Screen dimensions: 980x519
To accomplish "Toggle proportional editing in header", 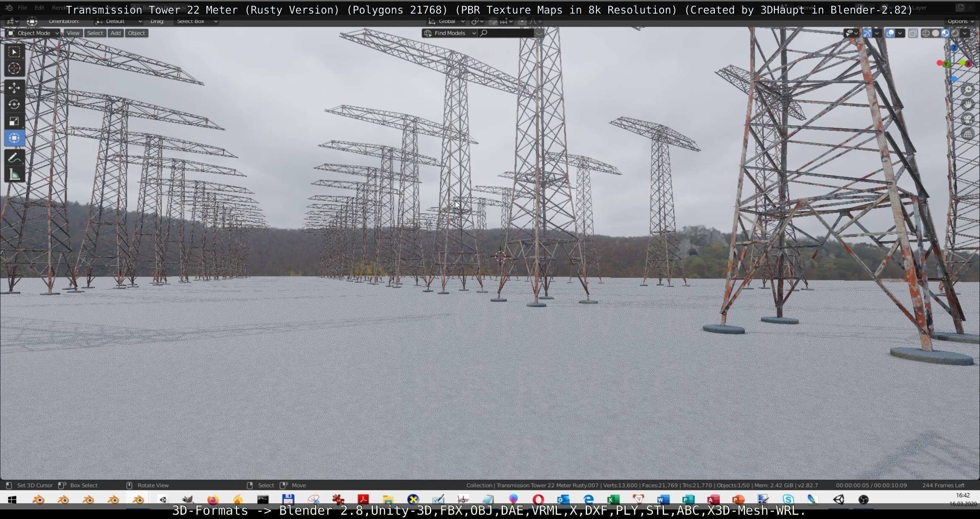I will 522,21.
